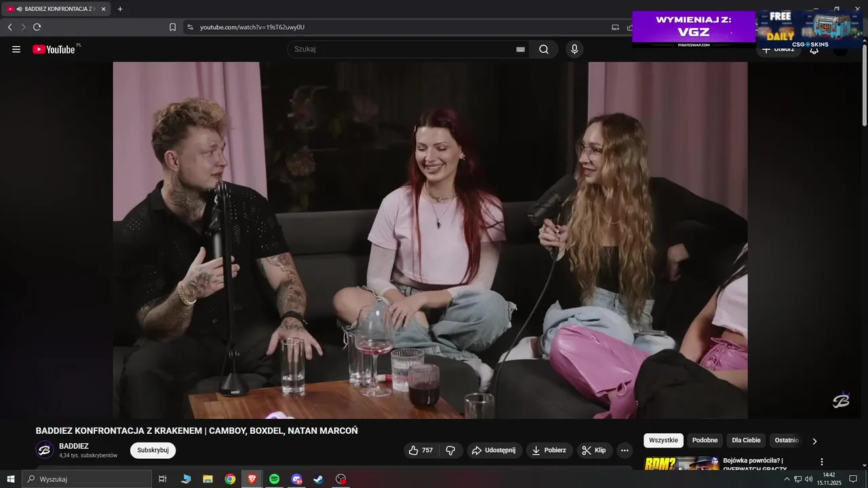Image resolution: width=868 pixels, height=488 pixels.
Task: Click the Windows Wyszukaj search box
Action: [x=87, y=479]
